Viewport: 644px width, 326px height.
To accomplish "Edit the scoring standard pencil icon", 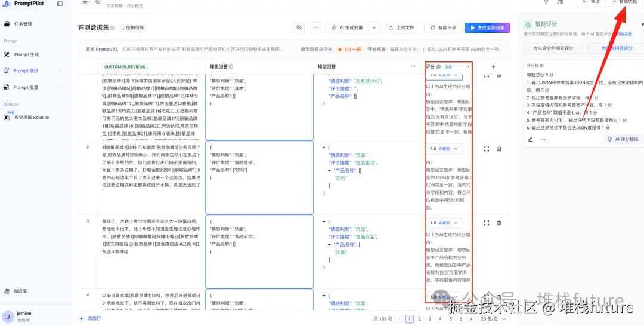I will tap(531, 139).
